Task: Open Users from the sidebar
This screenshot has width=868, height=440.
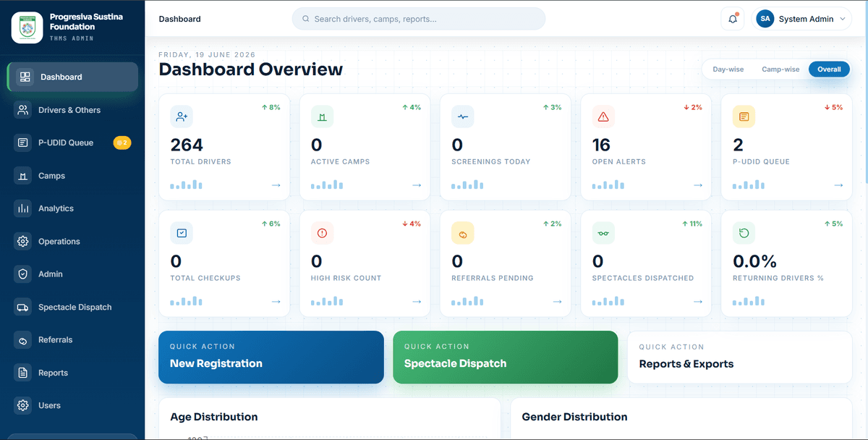Action: click(72, 406)
